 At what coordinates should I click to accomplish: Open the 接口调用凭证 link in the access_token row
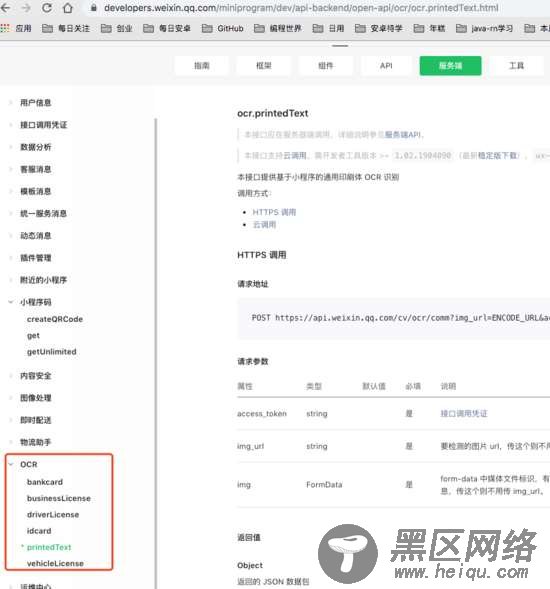tap(464, 414)
